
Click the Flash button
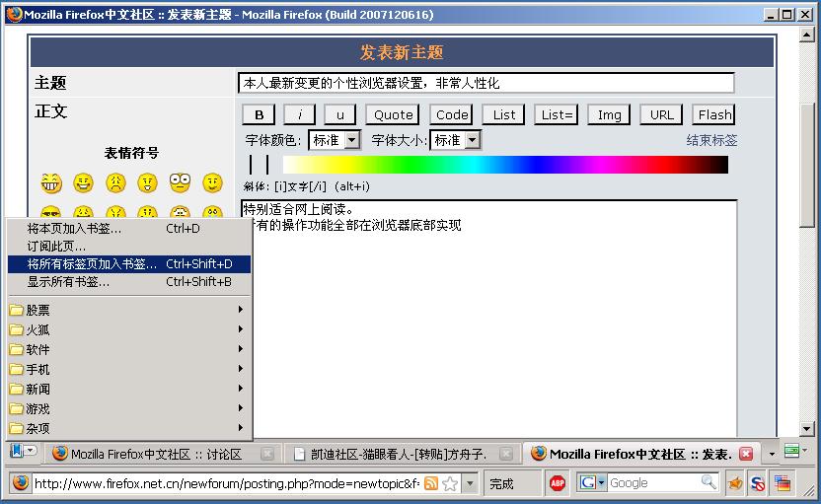(714, 114)
